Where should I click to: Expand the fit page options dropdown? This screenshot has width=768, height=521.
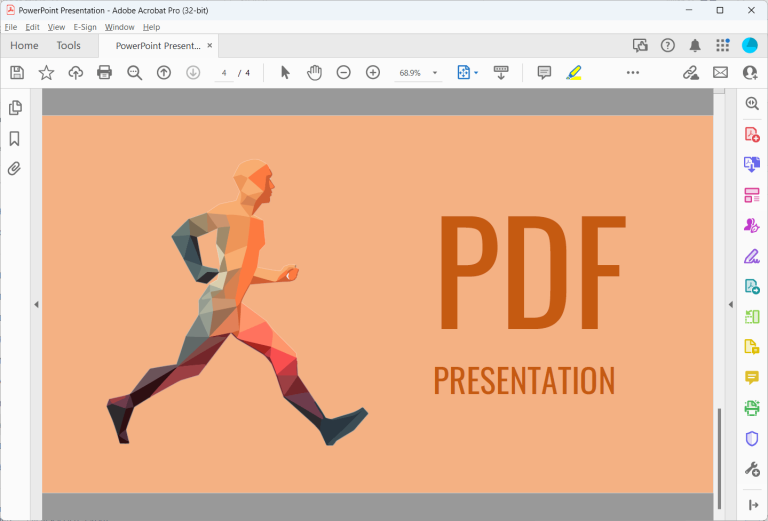476,73
